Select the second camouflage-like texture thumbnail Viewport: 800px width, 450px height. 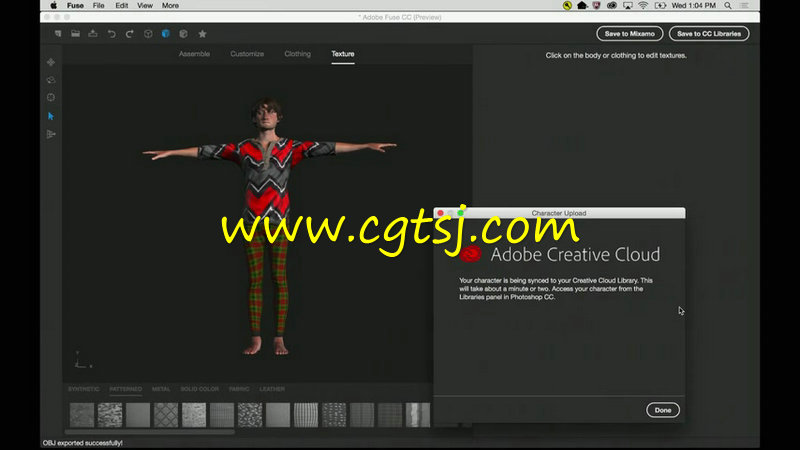point(110,415)
